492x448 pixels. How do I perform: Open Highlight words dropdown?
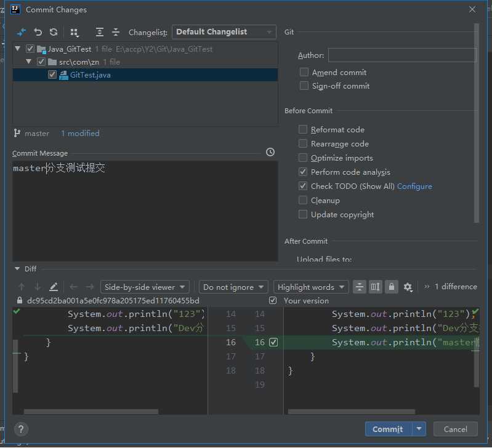(x=311, y=287)
